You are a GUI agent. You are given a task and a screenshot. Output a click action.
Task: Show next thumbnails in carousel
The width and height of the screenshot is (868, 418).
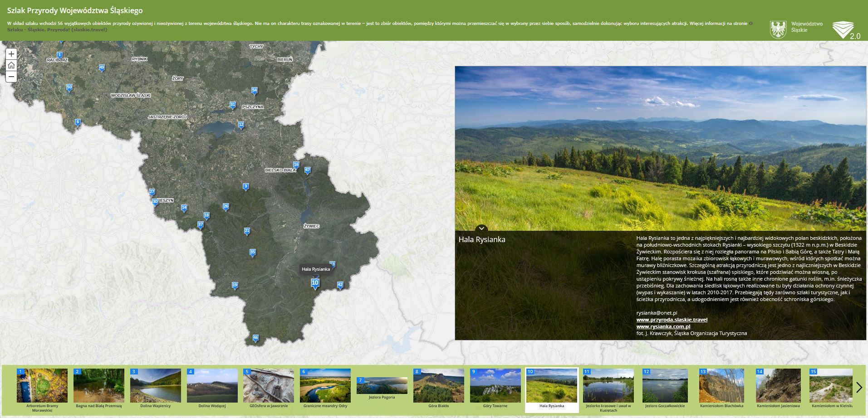tap(859, 387)
